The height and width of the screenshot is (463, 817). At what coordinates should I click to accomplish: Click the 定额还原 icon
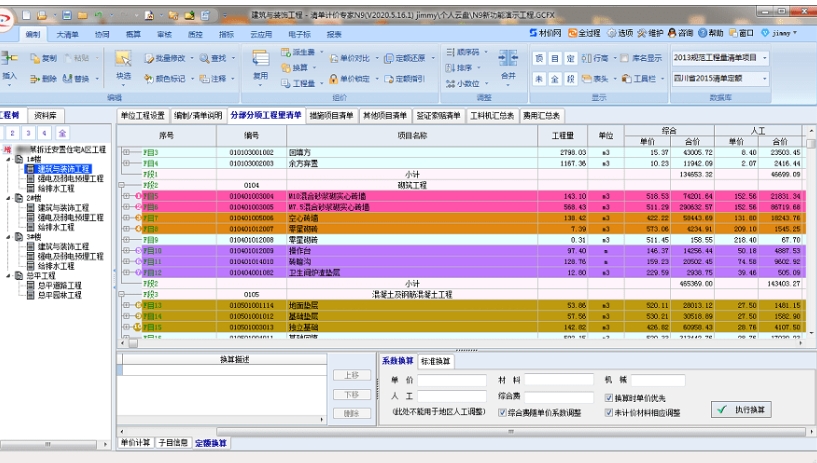[x=389, y=58]
